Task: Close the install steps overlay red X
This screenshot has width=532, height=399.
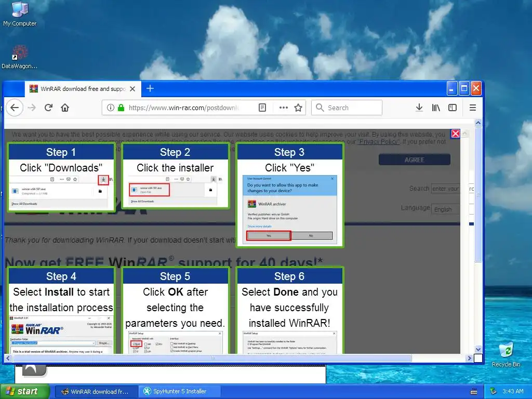Action: (456, 134)
